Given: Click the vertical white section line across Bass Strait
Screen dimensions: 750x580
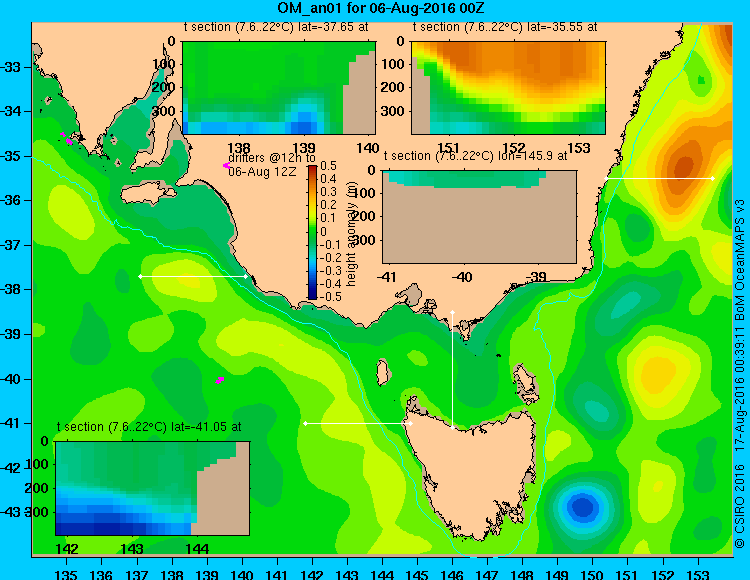Looking at the screenshot, I should (452, 370).
